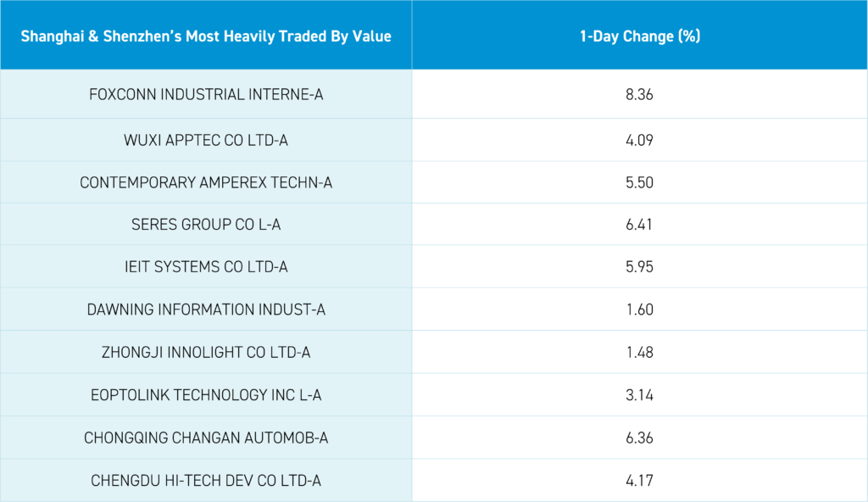868x502 pixels.
Task: Click the stock name column header
Action: click(206, 36)
